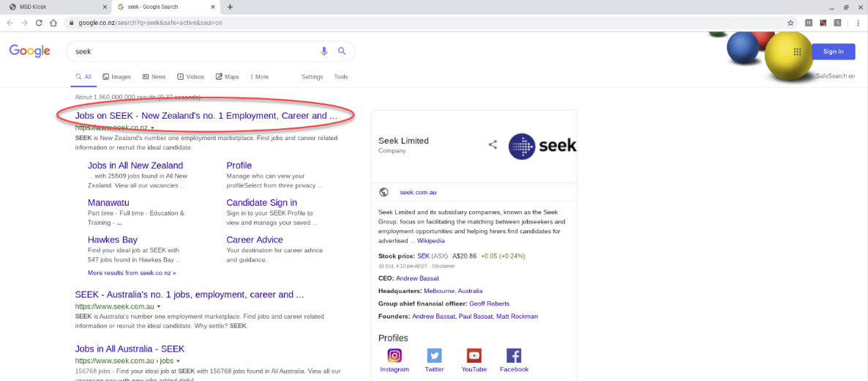The width and height of the screenshot is (868, 381).
Task: Close the seek - Google Search tab
Action: point(213,7)
